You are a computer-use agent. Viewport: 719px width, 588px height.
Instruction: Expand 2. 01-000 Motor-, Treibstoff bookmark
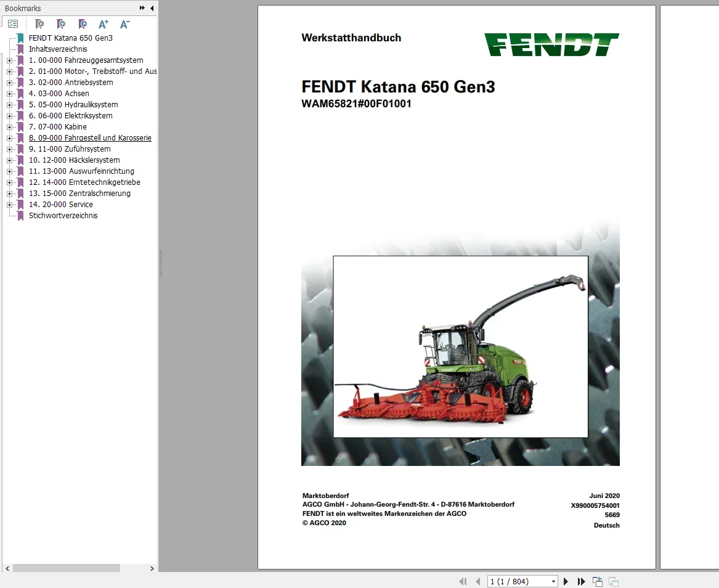(9, 71)
